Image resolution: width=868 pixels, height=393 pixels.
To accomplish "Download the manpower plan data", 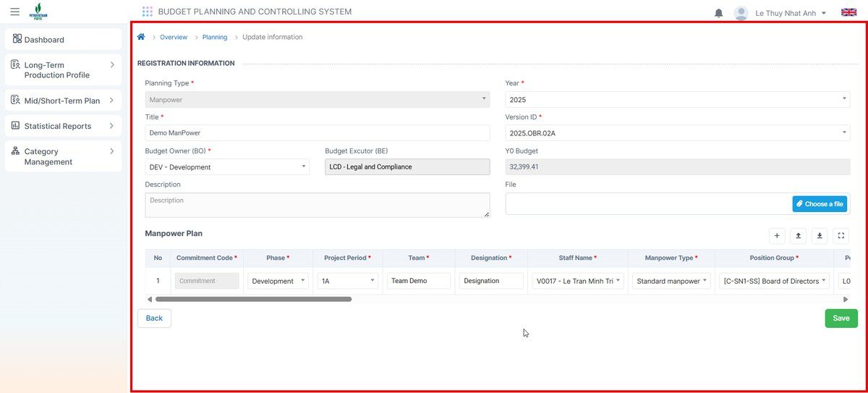I will [820, 235].
